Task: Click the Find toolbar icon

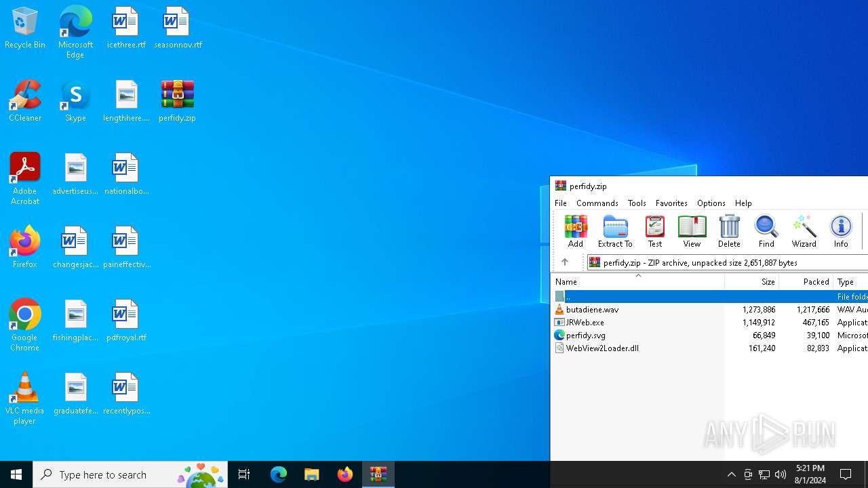Action: point(766,231)
